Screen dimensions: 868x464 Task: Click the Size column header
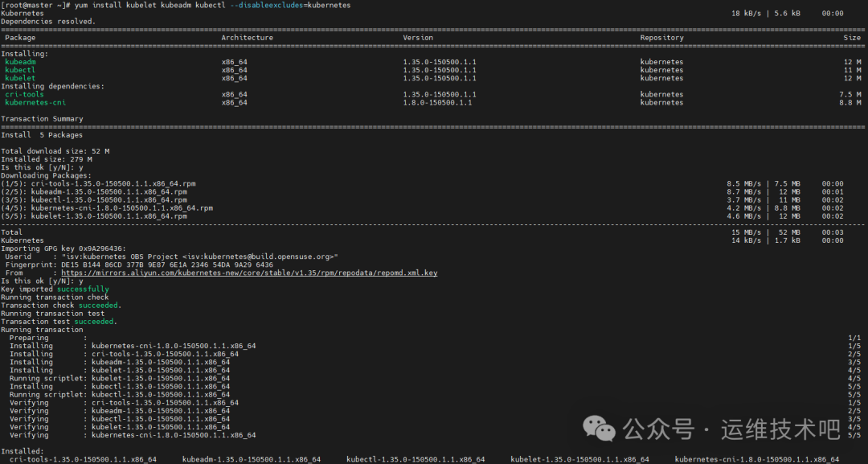click(x=852, y=37)
